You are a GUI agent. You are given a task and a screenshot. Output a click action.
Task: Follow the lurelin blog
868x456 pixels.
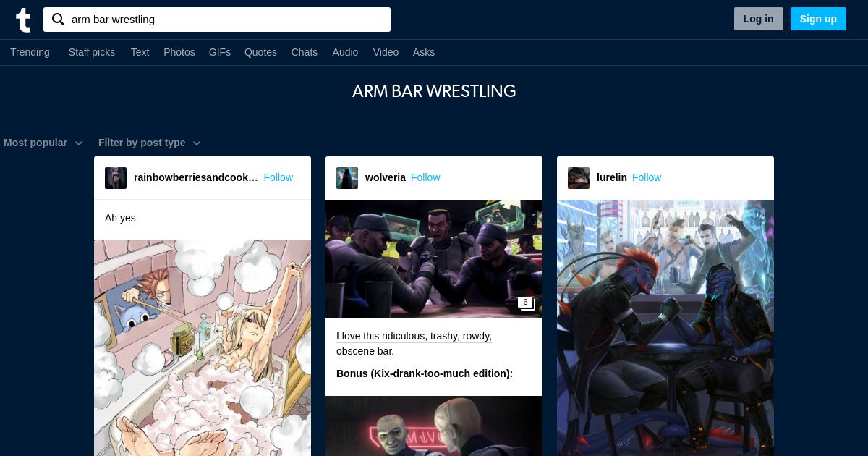click(x=647, y=177)
